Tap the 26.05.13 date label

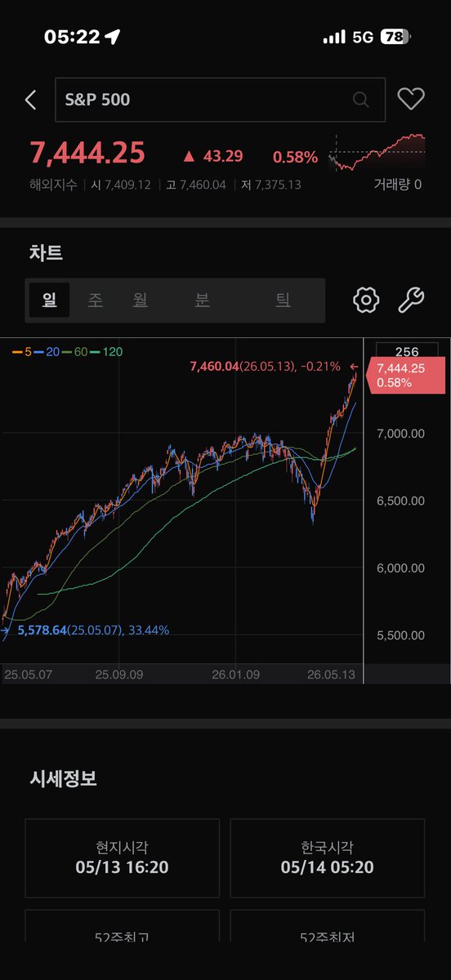pos(332,675)
